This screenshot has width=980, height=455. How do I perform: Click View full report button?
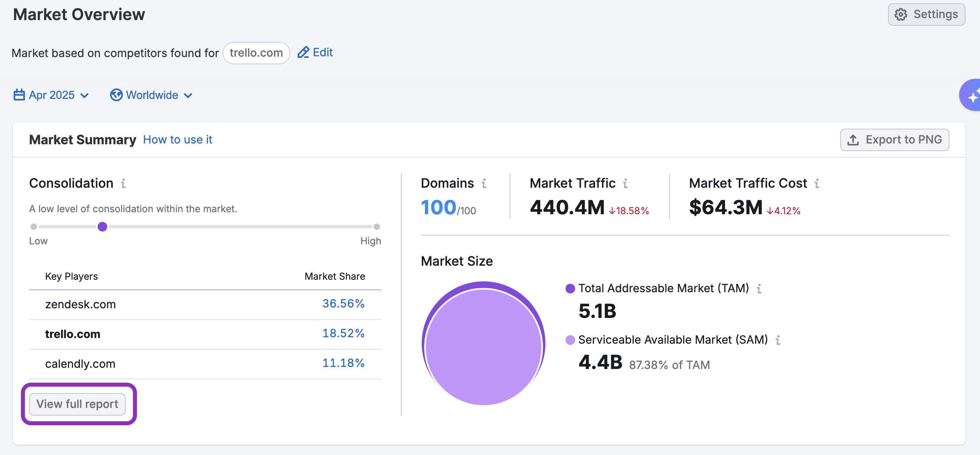(78, 404)
